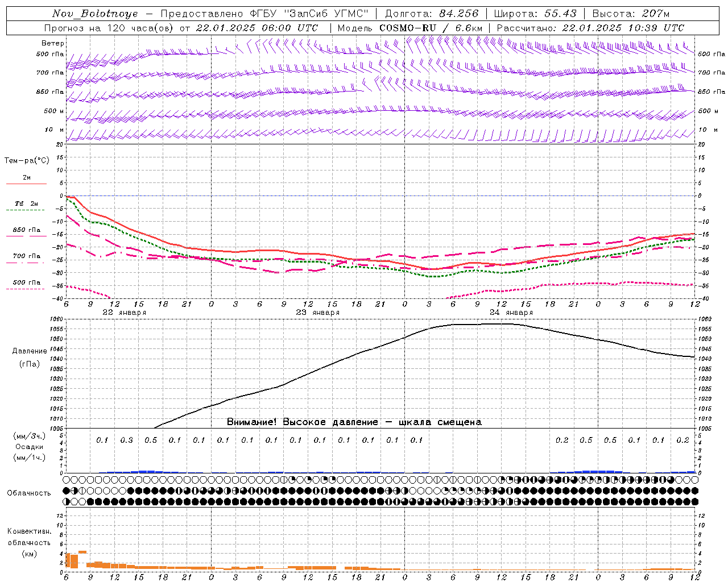The width and height of the screenshot is (728, 582).
Task: Click the Модель COSMO-RU / 6.6км label
Action: (x=410, y=28)
